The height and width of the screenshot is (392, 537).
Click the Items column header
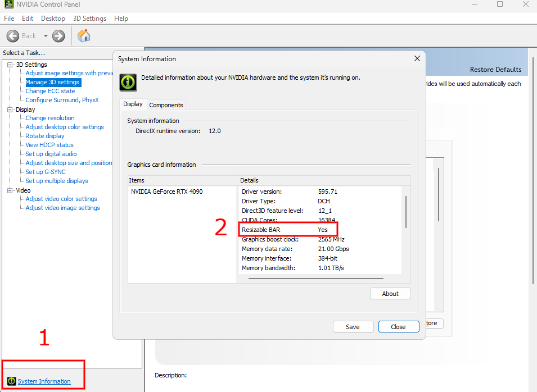[183, 180]
